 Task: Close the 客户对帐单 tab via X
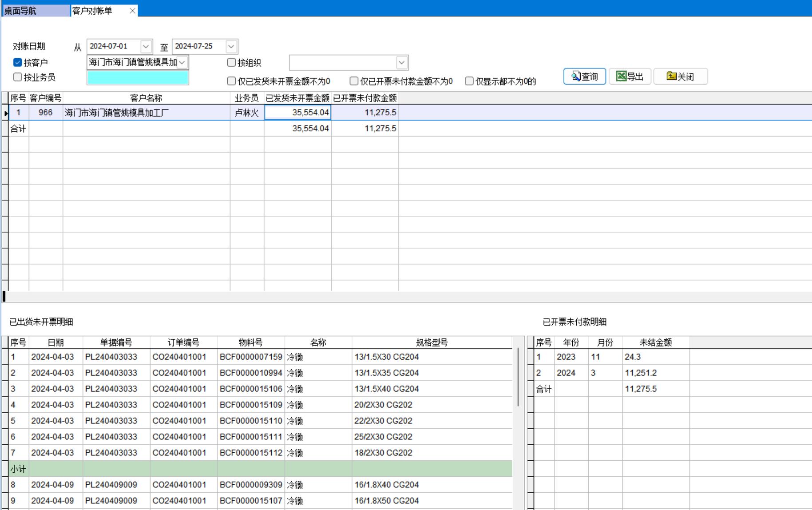132,11
